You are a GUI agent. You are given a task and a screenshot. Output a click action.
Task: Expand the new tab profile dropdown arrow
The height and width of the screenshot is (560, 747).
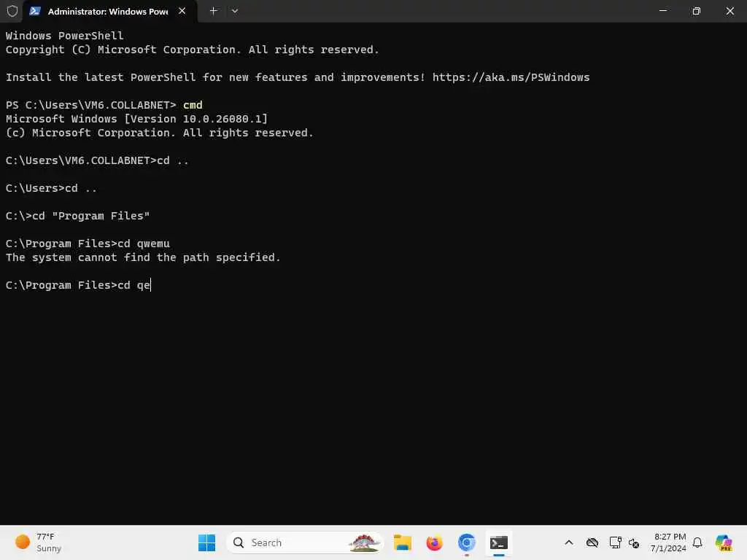[235, 11]
